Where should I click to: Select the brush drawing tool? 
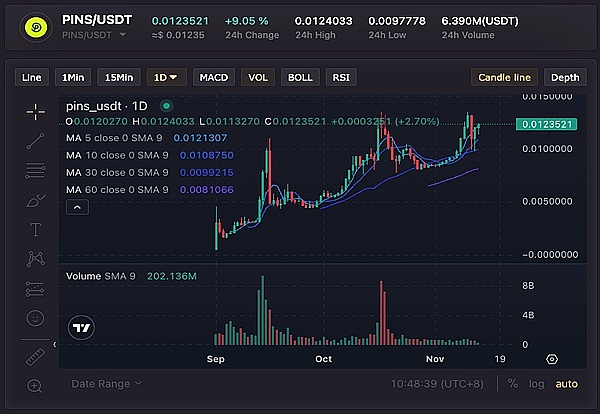36,200
